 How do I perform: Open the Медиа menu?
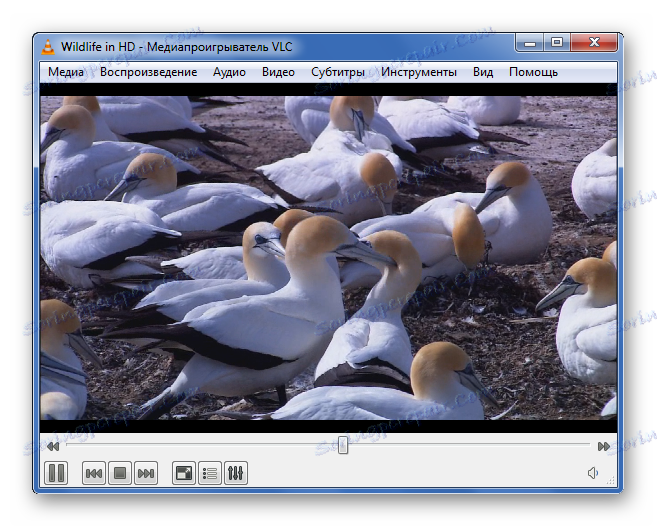(x=66, y=72)
